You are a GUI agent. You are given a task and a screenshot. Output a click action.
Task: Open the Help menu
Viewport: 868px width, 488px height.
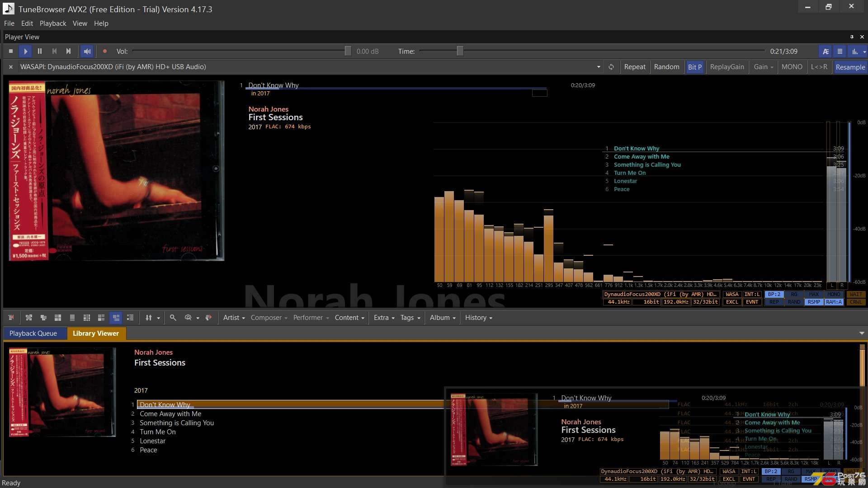point(101,23)
